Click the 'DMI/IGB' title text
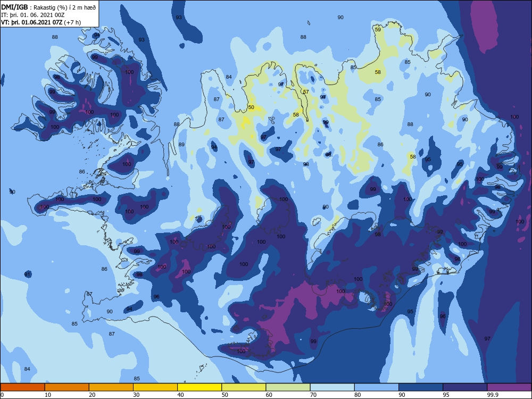Viewport: 532px width, 399px height. [x=14, y=7]
